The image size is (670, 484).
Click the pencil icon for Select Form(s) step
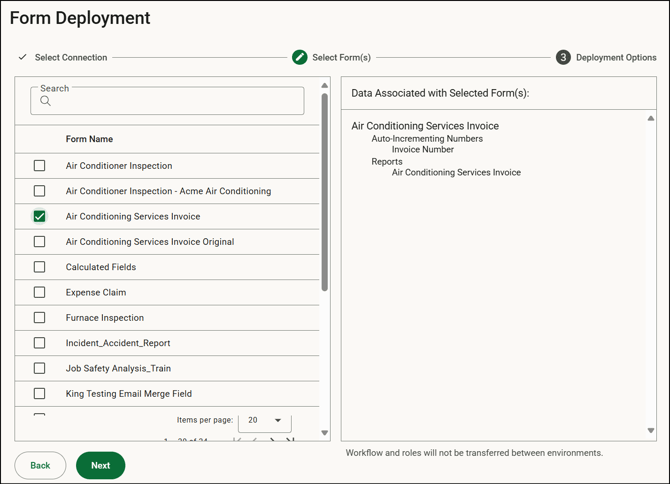[x=299, y=57]
